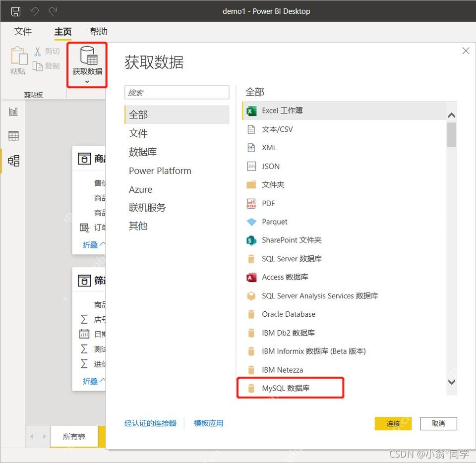The height and width of the screenshot is (463, 476).
Task: Click the 搜索 input field
Action: click(x=177, y=92)
